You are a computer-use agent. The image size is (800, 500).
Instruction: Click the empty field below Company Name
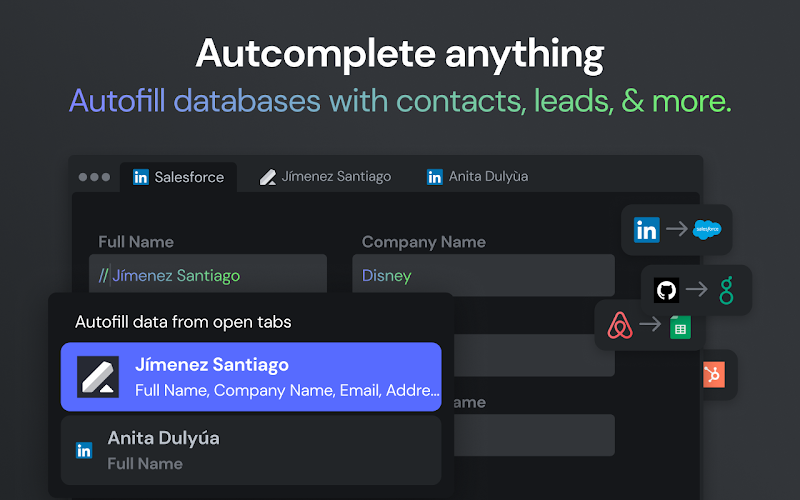coord(534,355)
